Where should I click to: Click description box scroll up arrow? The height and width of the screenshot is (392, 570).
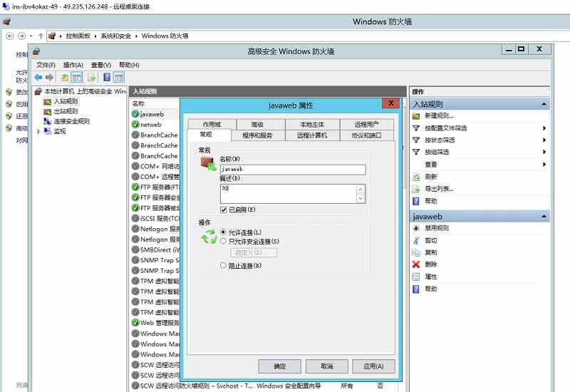click(x=361, y=190)
